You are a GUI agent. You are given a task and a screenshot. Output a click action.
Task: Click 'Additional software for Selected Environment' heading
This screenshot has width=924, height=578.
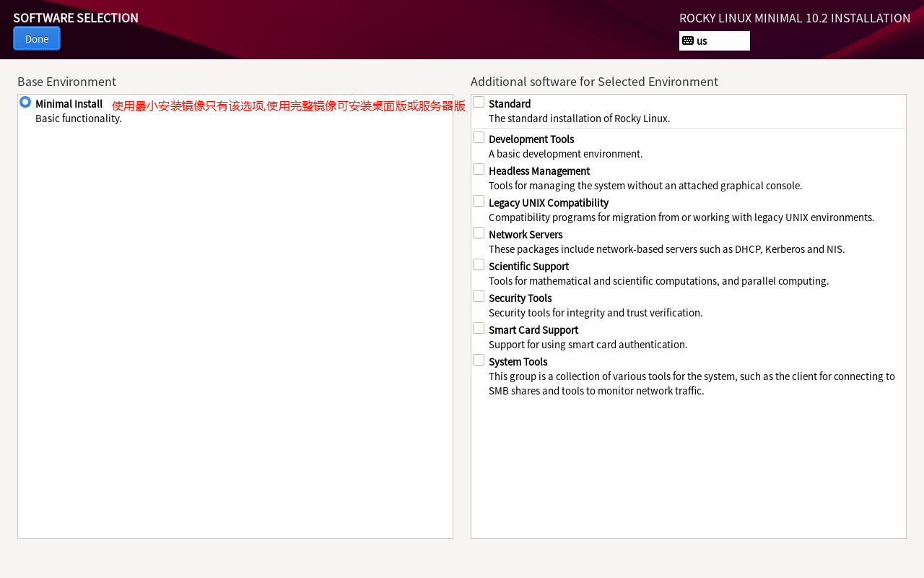(594, 82)
